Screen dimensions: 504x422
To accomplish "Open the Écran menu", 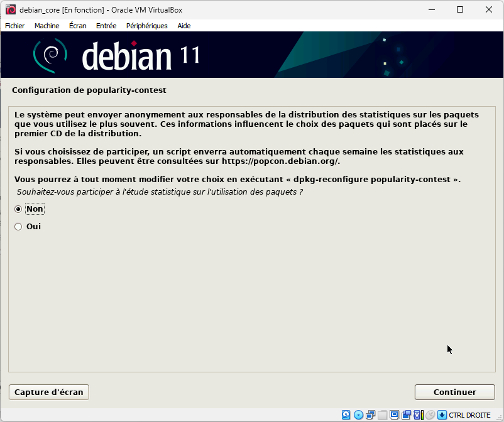I will point(78,26).
